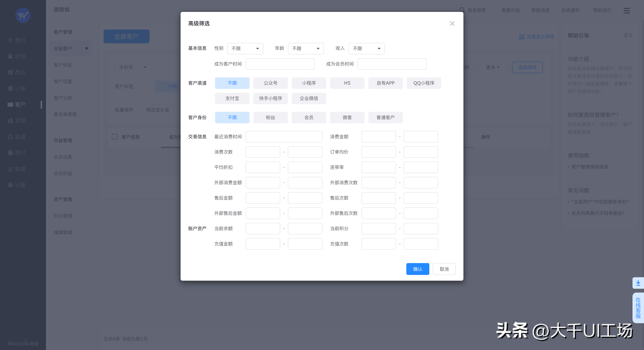Click the hamburger menu icon at top right
644x350 pixels.
pos(627,11)
